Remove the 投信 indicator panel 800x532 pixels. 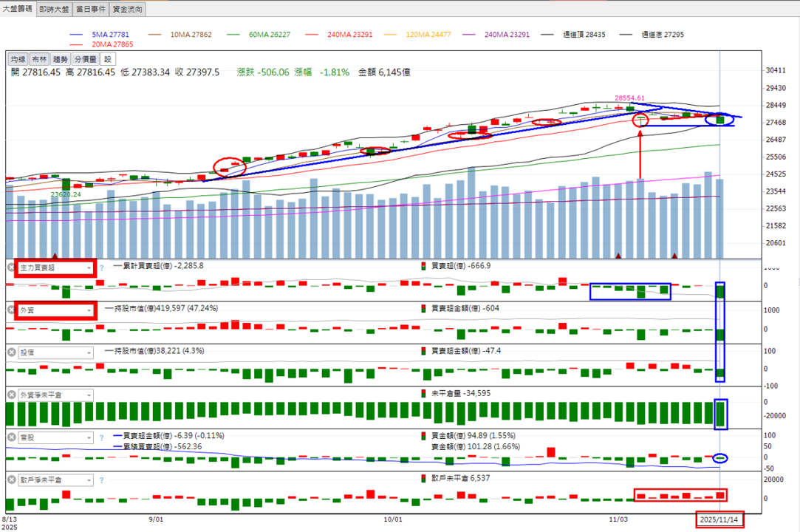click(11, 352)
